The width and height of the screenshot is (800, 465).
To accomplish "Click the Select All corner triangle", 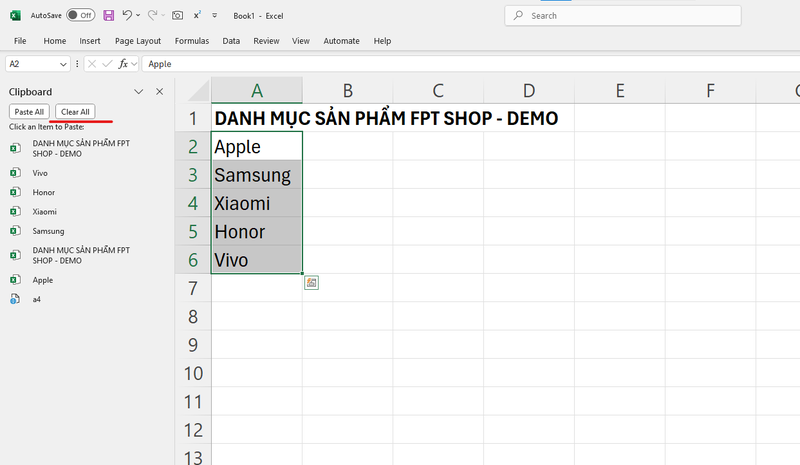I will coord(196,90).
